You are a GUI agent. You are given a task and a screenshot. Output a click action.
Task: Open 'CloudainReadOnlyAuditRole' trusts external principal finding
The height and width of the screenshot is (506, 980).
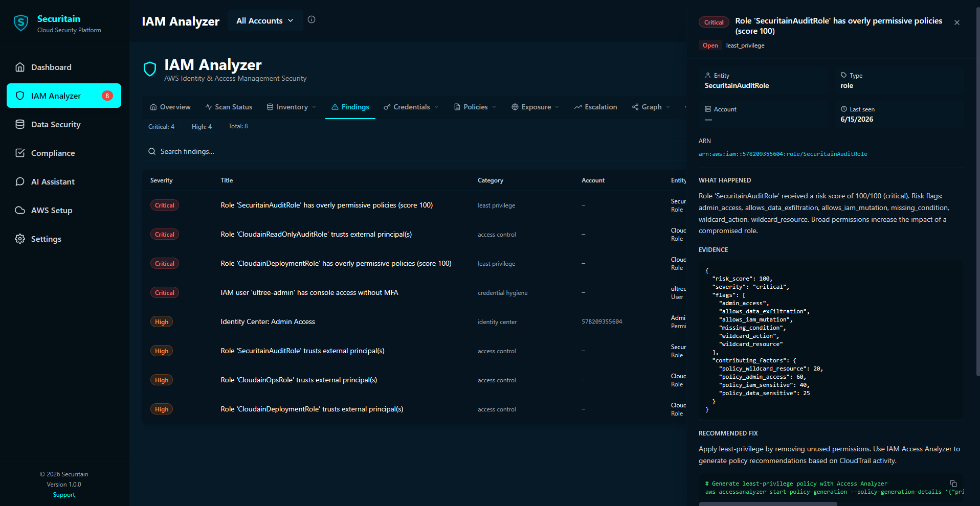tap(414, 234)
